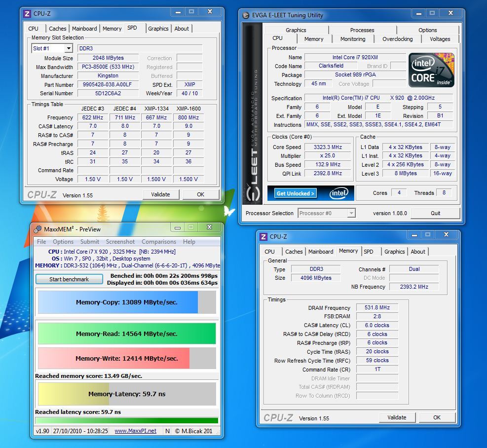Click the Get Unlocked button in E-LEET
The image size is (487, 448).
coord(296,193)
